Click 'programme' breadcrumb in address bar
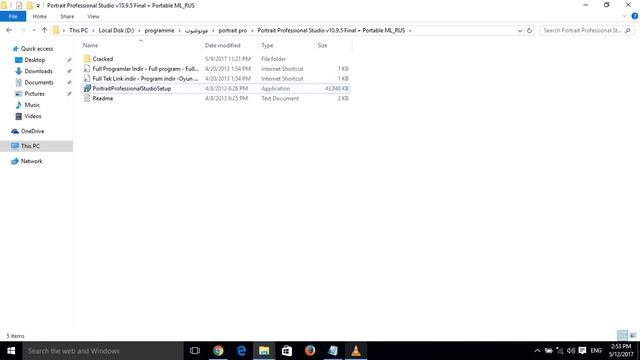 coord(159,30)
